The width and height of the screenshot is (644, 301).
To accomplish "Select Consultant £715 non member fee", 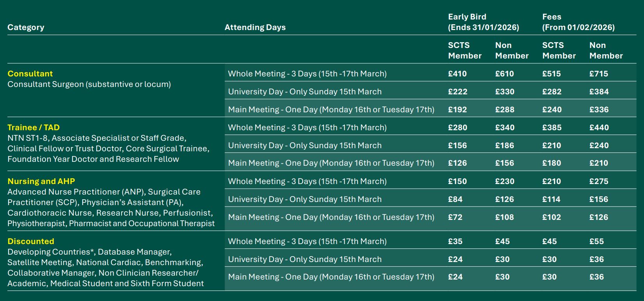I will click(598, 74).
